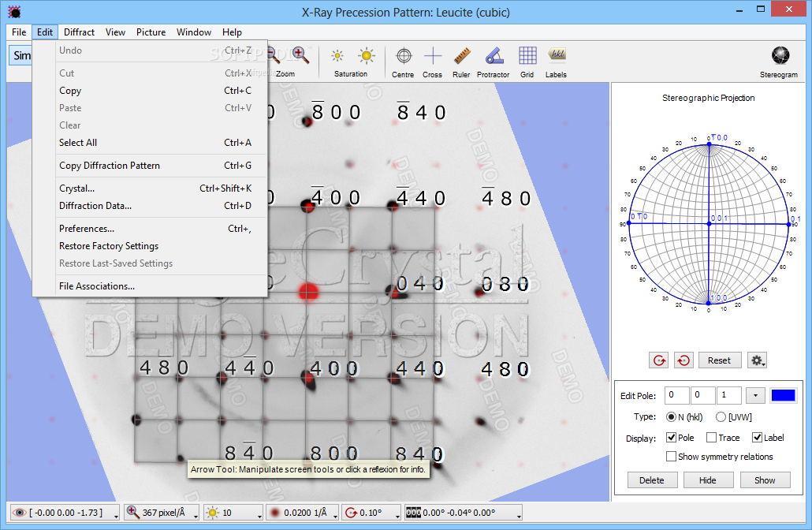Toggle the Label display checkbox

tap(757, 437)
